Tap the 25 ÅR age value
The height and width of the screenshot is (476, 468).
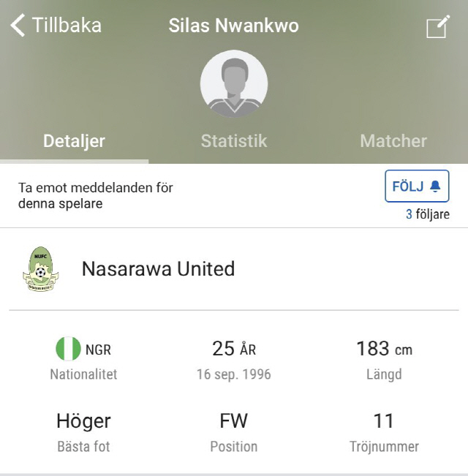[x=234, y=349]
